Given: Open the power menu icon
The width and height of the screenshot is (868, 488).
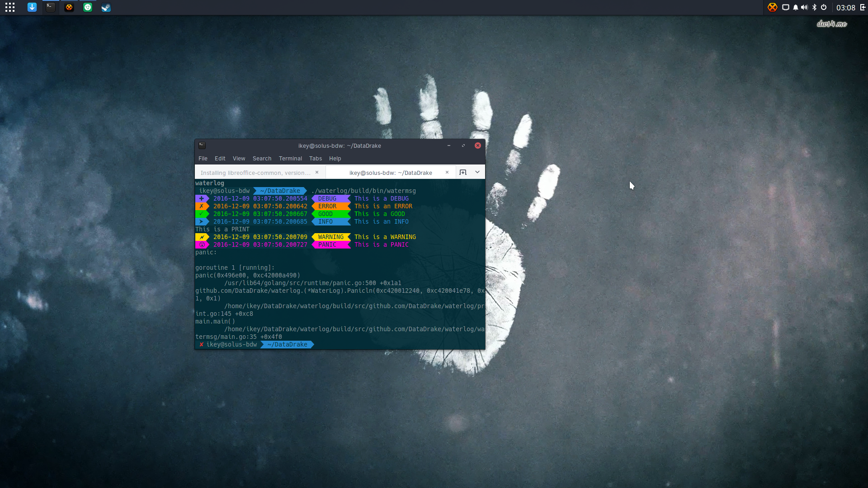Looking at the screenshot, I should click(824, 7).
